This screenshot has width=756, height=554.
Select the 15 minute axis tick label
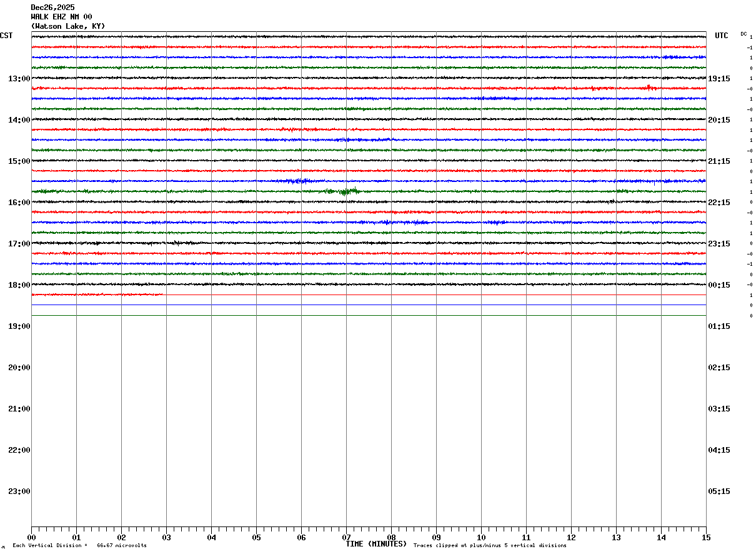pos(706,538)
